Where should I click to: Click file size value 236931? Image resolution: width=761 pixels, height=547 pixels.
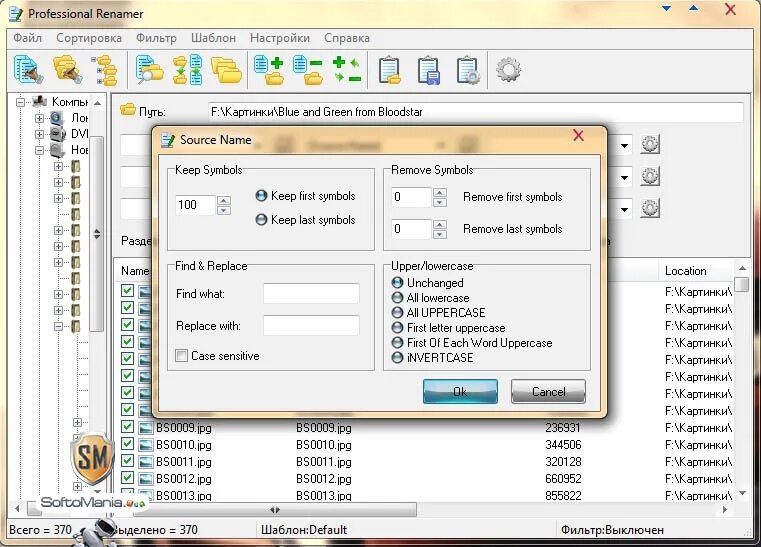pos(562,428)
